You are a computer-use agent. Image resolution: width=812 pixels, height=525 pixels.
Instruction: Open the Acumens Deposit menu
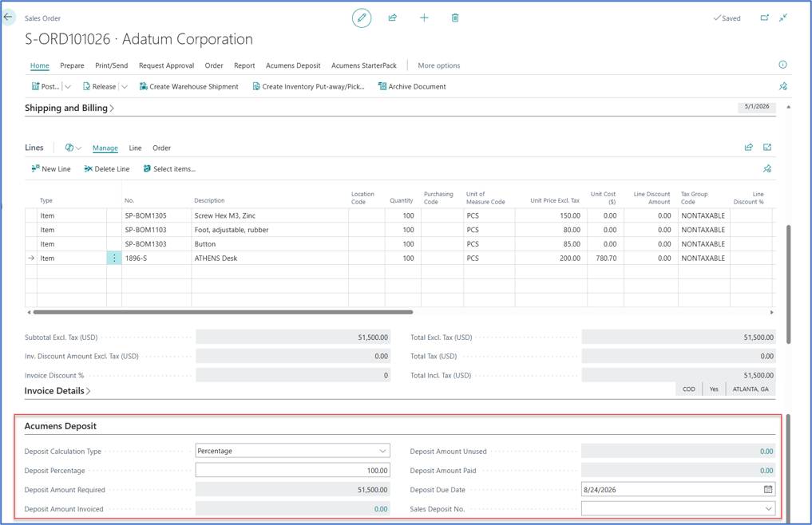293,65
